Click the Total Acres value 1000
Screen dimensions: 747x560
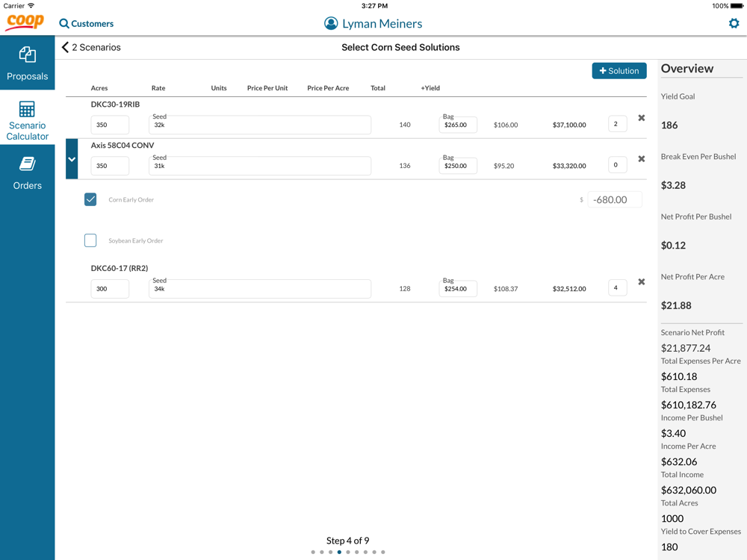pyautogui.click(x=672, y=519)
